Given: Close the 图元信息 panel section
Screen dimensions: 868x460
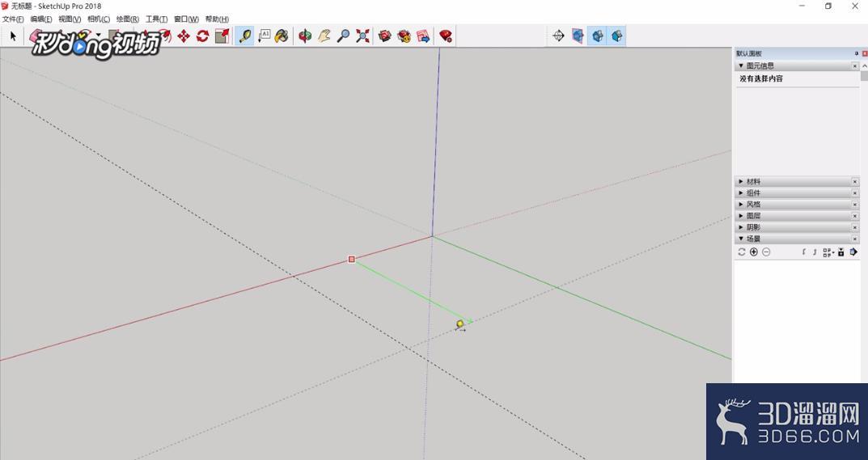Looking at the screenshot, I should point(855,65).
